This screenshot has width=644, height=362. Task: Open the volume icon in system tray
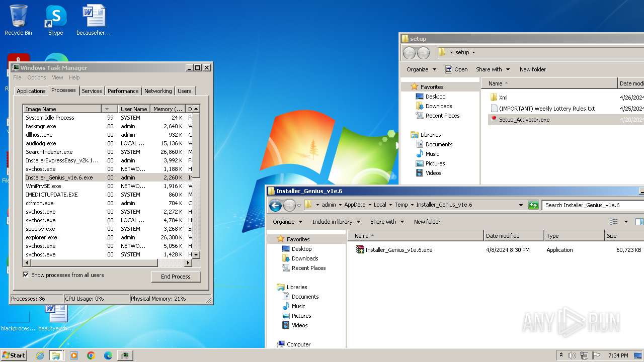point(572,355)
